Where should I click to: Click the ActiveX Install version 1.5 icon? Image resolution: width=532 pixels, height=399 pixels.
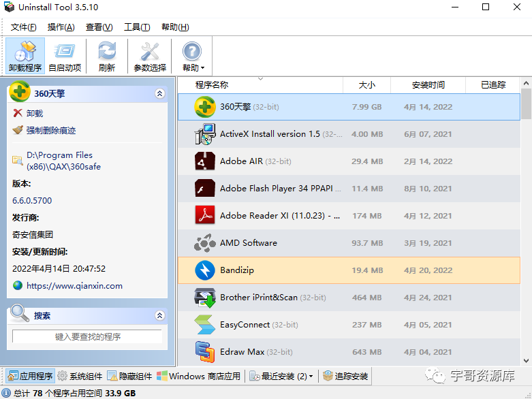[x=204, y=134]
